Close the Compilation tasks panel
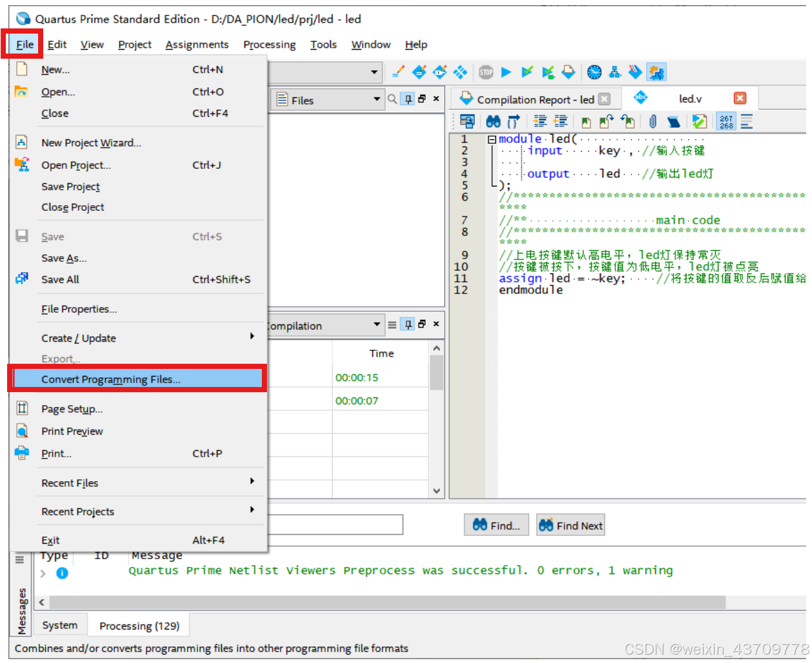The height and width of the screenshot is (663, 812). pyautogui.click(x=436, y=324)
